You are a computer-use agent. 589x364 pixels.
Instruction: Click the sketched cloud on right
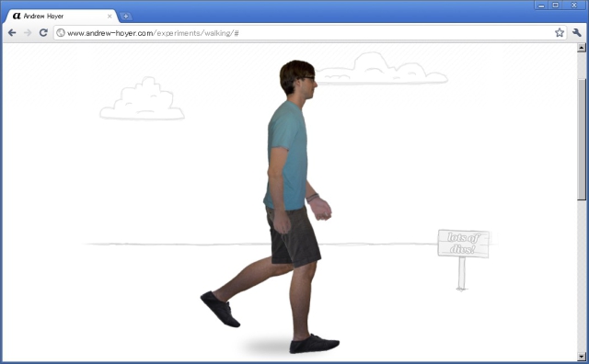tap(381, 69)
